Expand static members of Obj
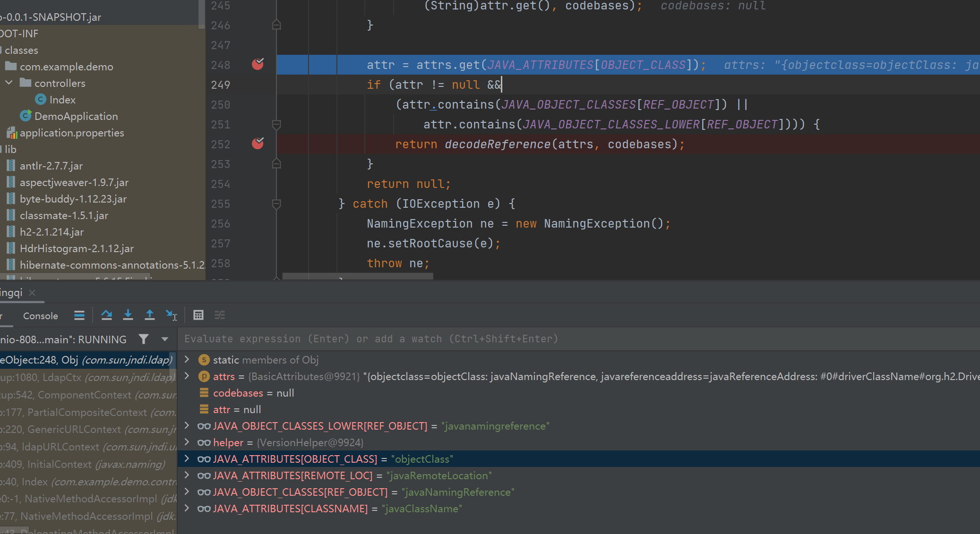The width and height of the screenshot is (980, 534). pos(187,359)
